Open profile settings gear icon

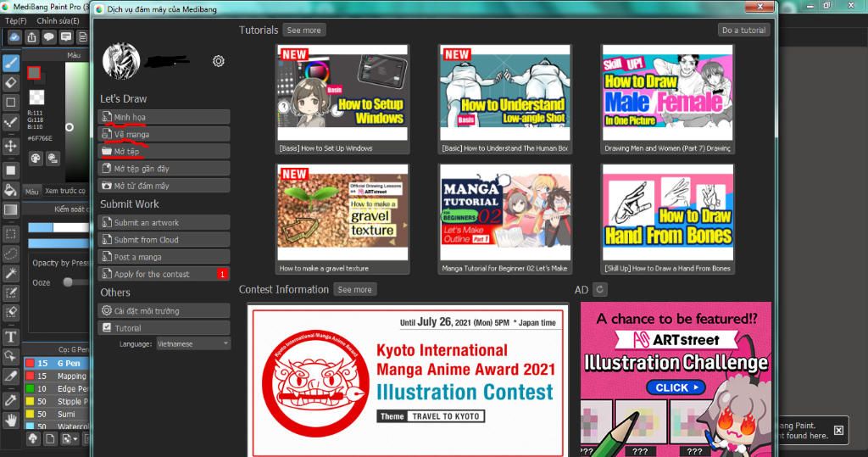219,61
